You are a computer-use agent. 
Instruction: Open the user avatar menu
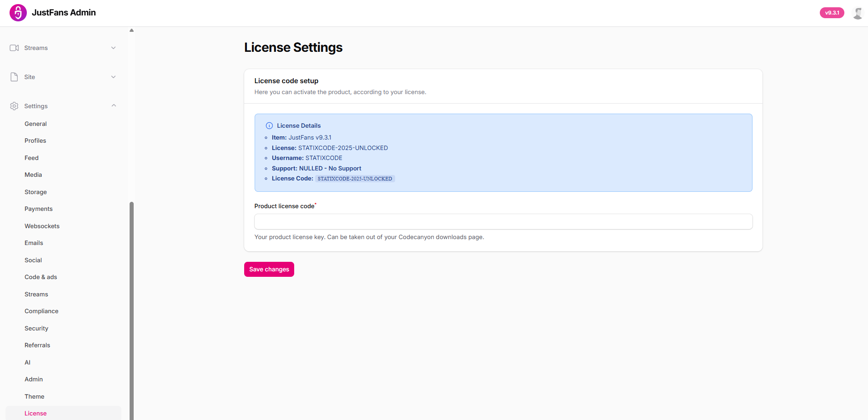[x=858, y=13]
